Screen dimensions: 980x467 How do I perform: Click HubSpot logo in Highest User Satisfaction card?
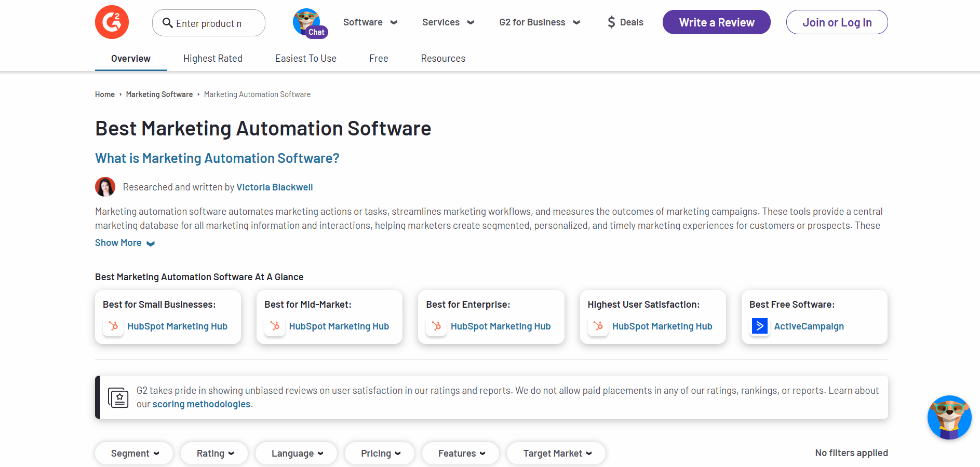[x=598, y=326]
